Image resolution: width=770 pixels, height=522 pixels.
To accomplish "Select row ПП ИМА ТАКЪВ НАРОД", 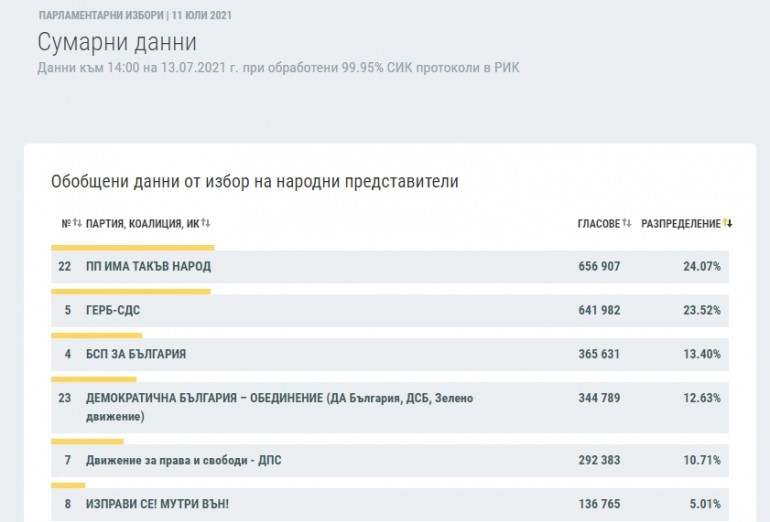I will [x=390, y=267].
